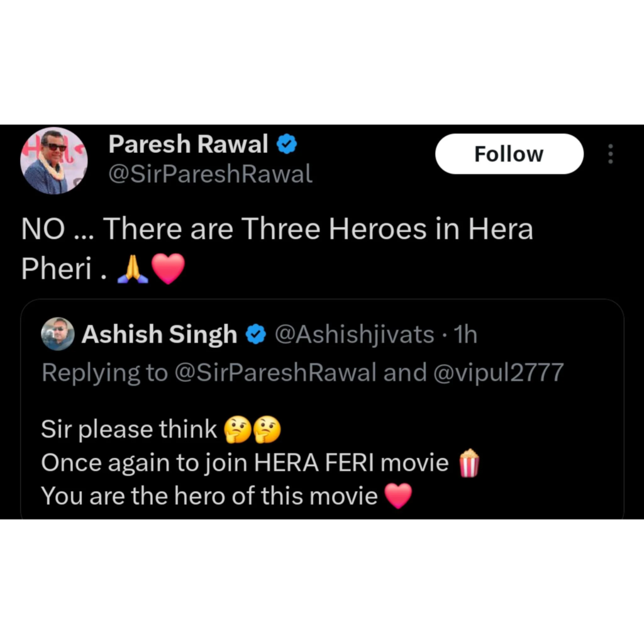Screen dimensions: 644x644
Task: Open the @vipul2777 mention
Action: [x=499, y=372]
